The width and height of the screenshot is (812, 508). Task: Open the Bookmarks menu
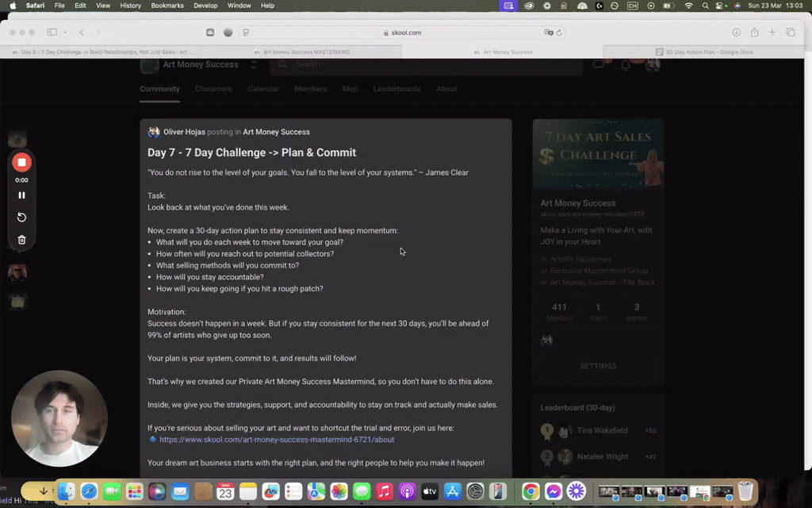[167, 6]
